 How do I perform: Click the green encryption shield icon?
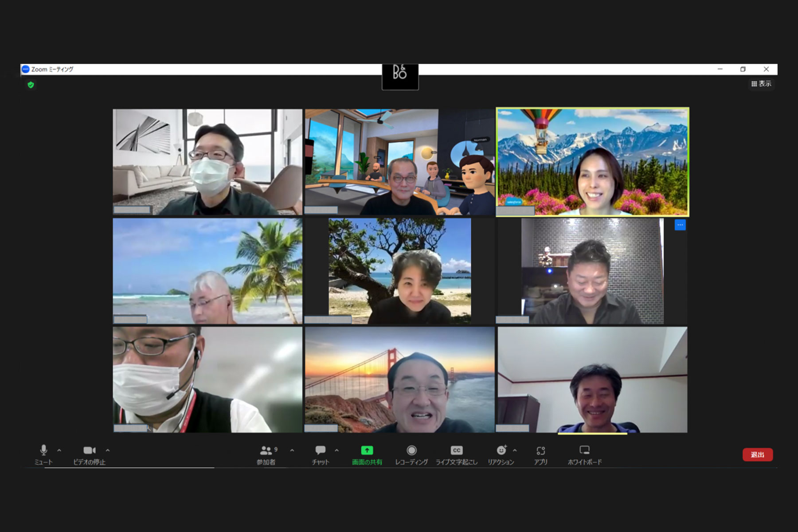point(31,85)
